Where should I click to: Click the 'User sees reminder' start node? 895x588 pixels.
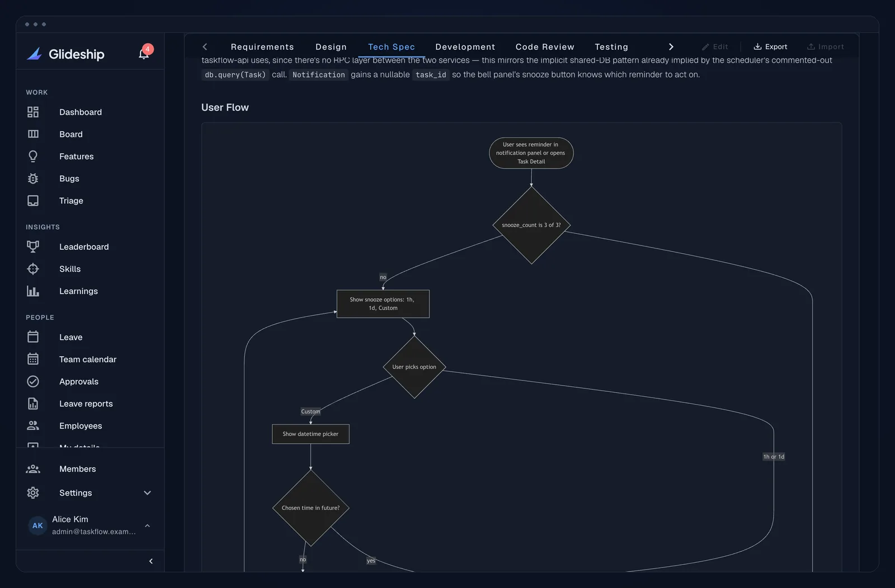(x=531, y=153)
